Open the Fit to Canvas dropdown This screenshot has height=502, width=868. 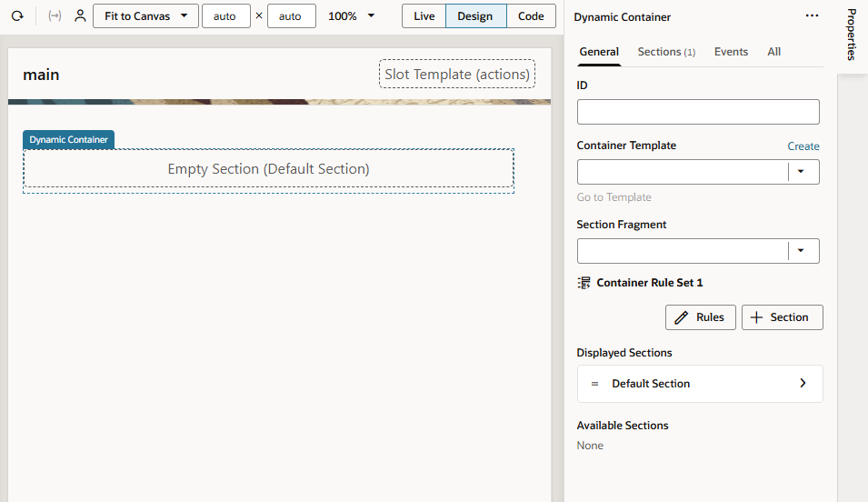tap(145, 16)
